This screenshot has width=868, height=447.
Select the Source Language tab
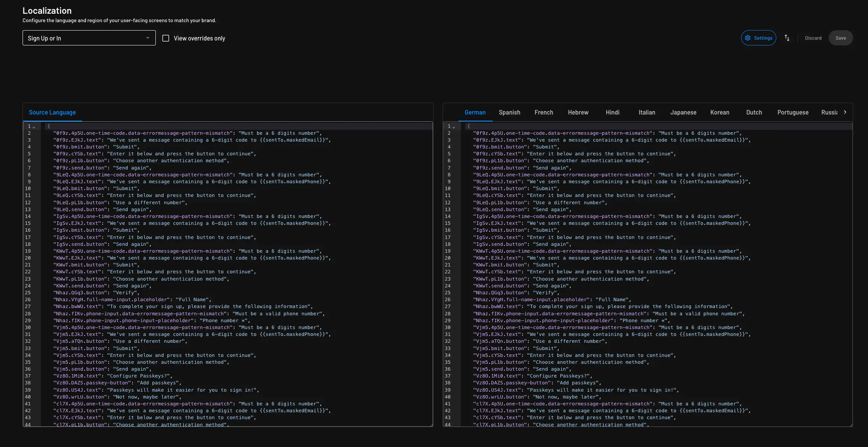pos(52,112)
